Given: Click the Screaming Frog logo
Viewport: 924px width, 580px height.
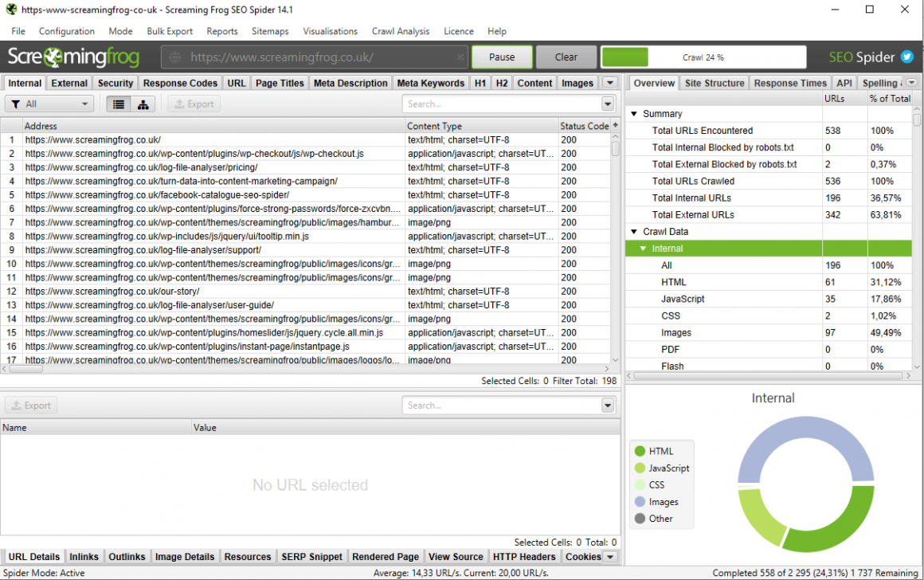Looking at the screenshot, I should pyautogui.click(x=73, y=57).
